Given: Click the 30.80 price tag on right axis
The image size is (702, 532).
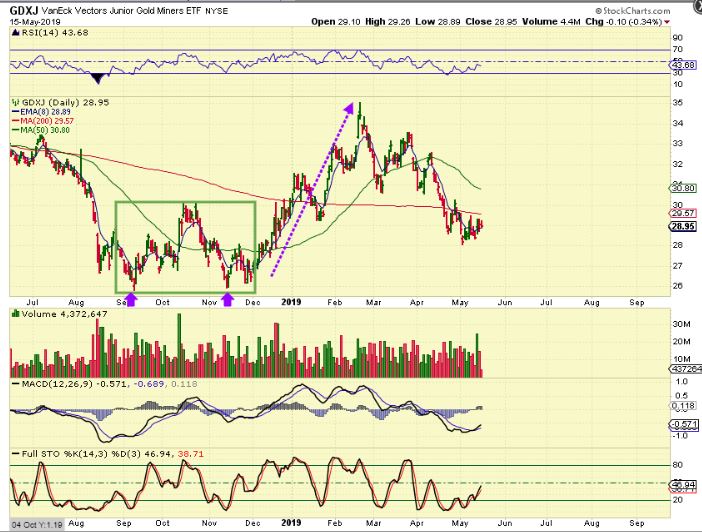Looking at the screenshot, I should [x=683, y=188].
